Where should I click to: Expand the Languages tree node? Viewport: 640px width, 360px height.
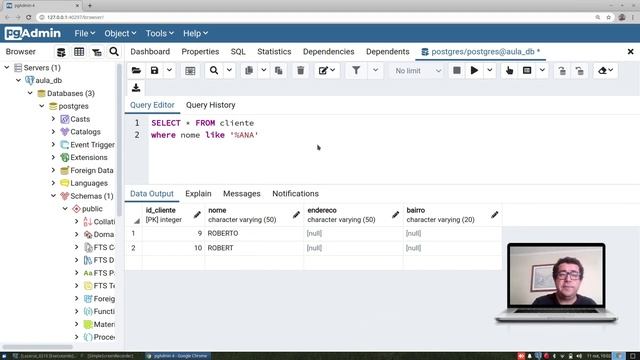click(x=53, y=183)
